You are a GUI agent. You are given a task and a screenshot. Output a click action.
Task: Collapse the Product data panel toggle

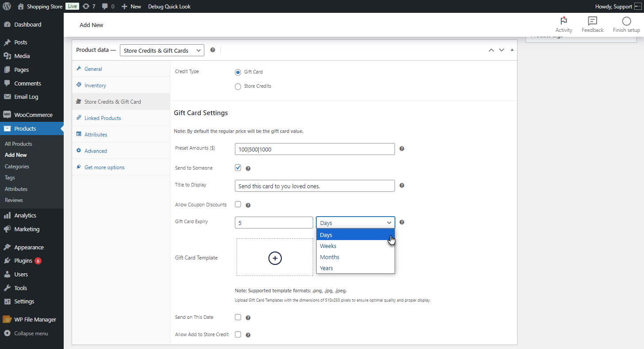[512, 50]
